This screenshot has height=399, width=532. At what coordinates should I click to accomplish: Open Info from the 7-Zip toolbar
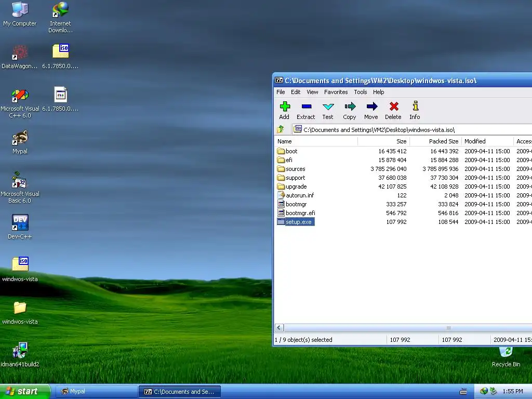415,110
